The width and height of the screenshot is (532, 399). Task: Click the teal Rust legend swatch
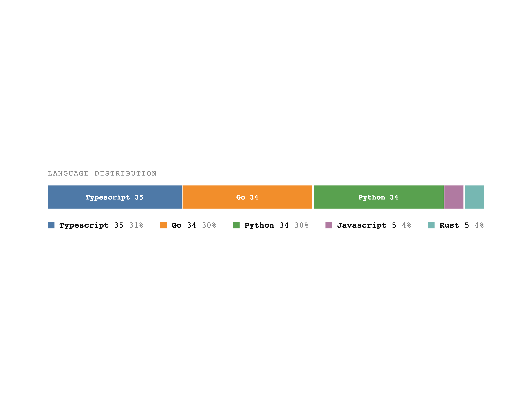coord(431,225)
